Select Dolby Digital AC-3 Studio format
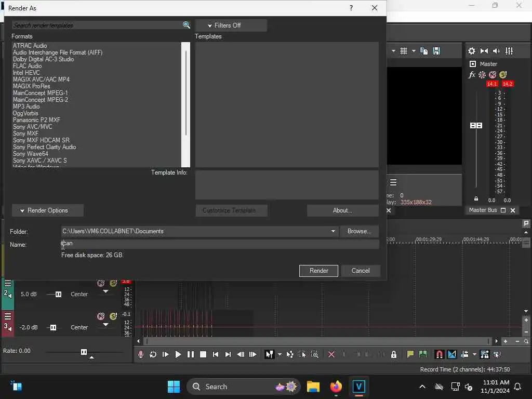Image resolution: width=532 pixels, height=399 pixels. [43, 59]
